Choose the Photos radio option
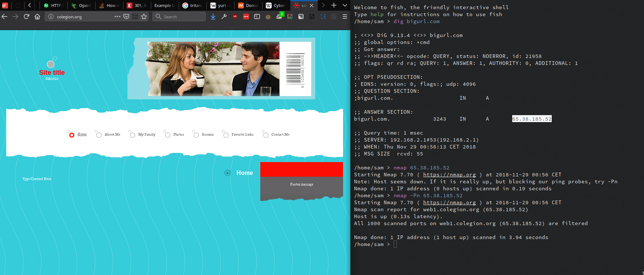Screen dimensions: 644x275 [168, 135]
